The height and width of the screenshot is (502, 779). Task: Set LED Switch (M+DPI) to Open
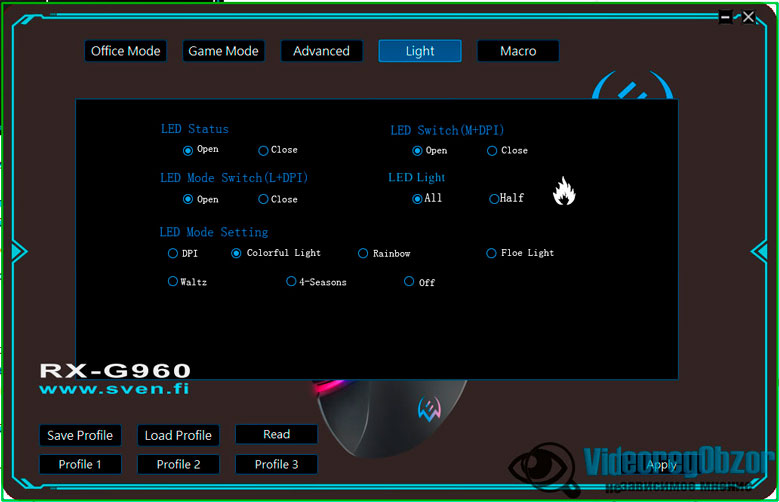(x=417, y=151)
